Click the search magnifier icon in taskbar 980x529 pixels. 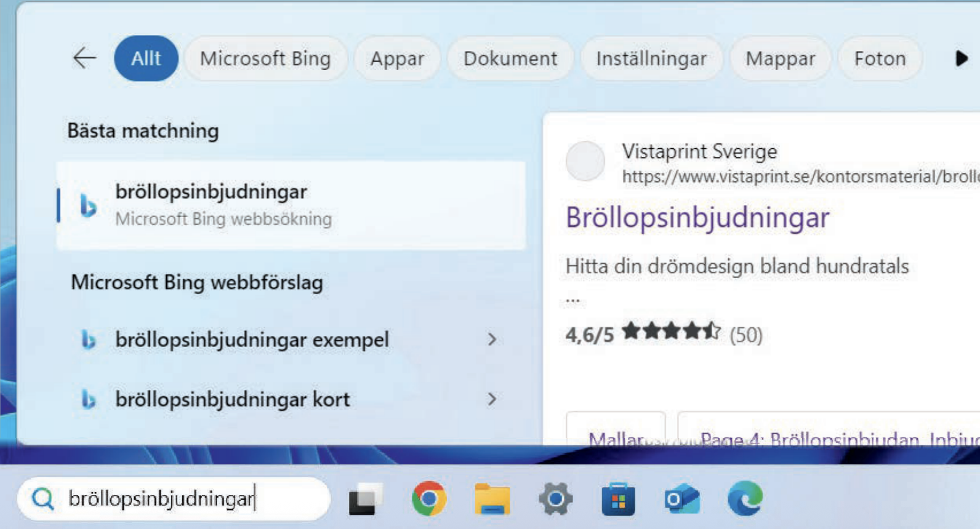[x=43, y=498]
